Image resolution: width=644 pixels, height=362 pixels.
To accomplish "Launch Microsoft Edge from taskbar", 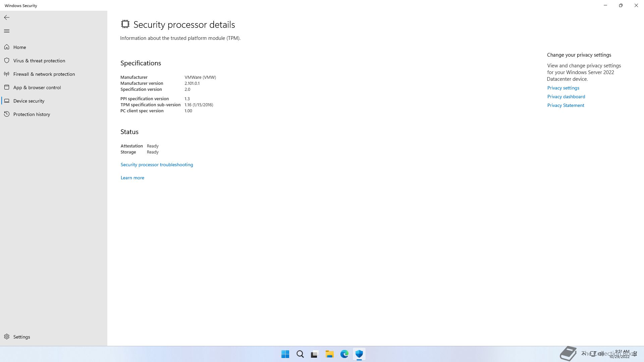I will coord(344,354).
